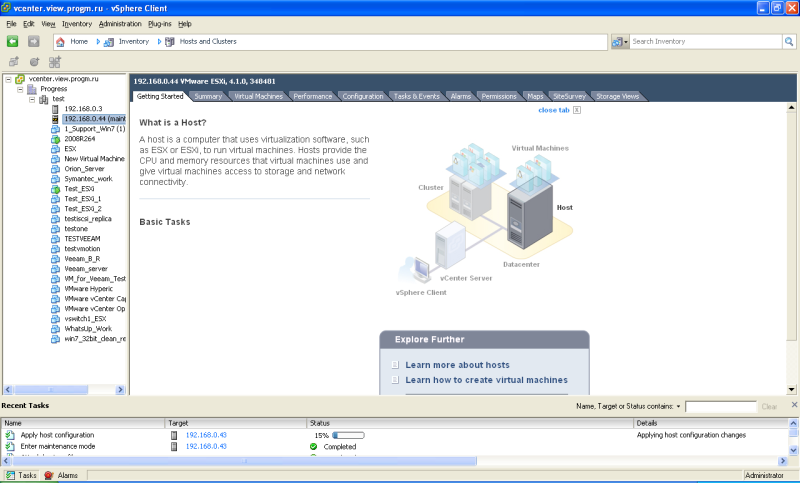Click the test cluster icon in tree
The image size is (800, 483).
(x=44, y=99)
